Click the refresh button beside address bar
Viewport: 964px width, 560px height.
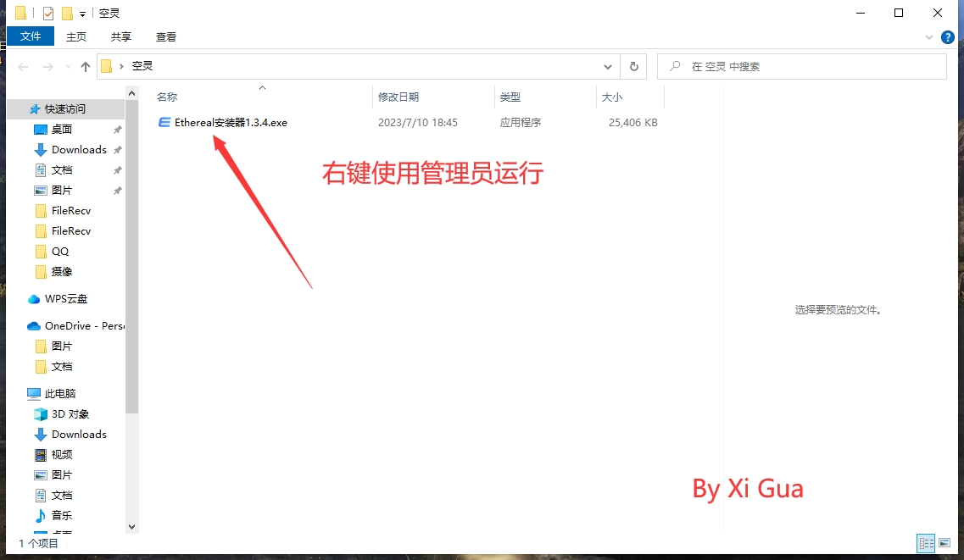[633, 66]
